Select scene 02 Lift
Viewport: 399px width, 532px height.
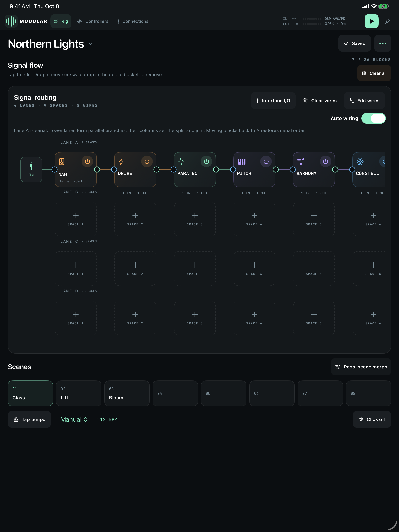point(79,393)
